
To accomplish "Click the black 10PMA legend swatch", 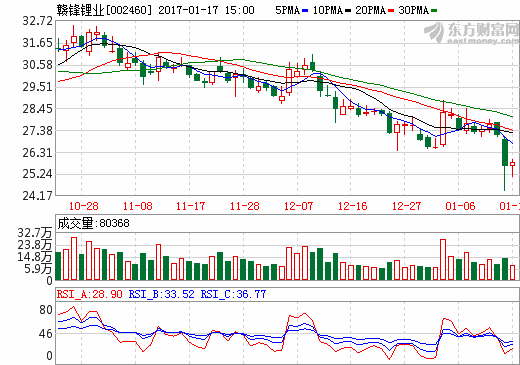I will [x=348, y=11].
